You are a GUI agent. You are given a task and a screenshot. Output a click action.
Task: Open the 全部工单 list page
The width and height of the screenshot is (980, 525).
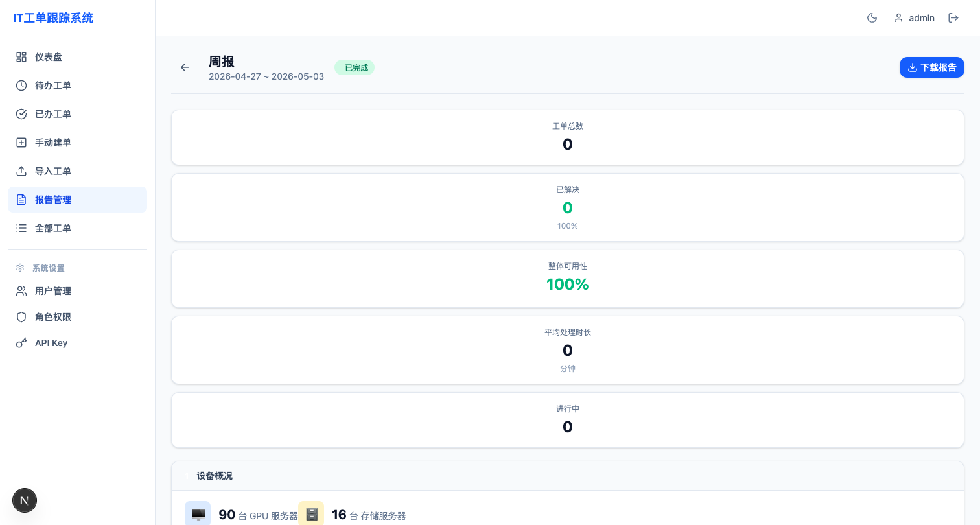pyautogui.click(x=77, y=228)
